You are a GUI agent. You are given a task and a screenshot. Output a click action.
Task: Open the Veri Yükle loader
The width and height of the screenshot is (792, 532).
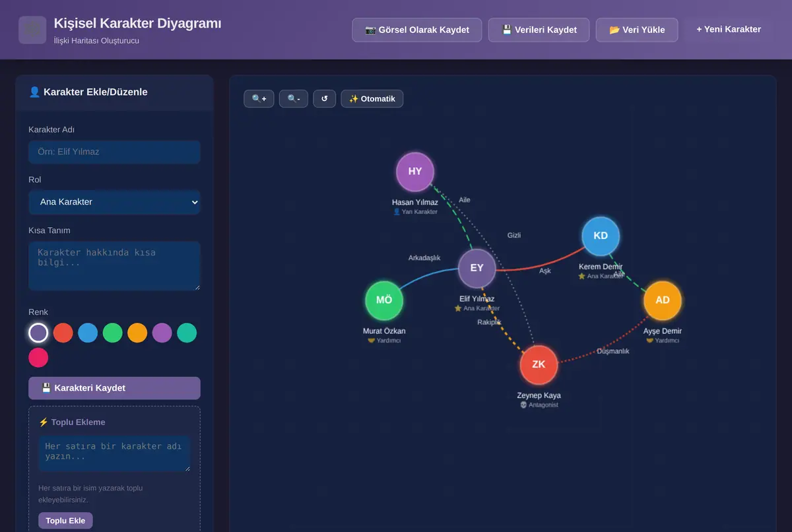(637, 30)
